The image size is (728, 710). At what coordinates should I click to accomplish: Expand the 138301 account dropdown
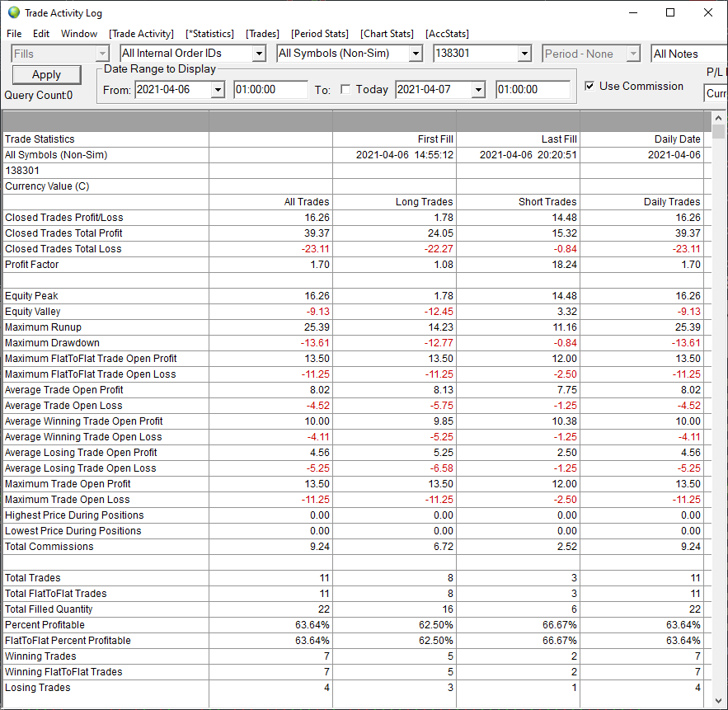point(524,54)
